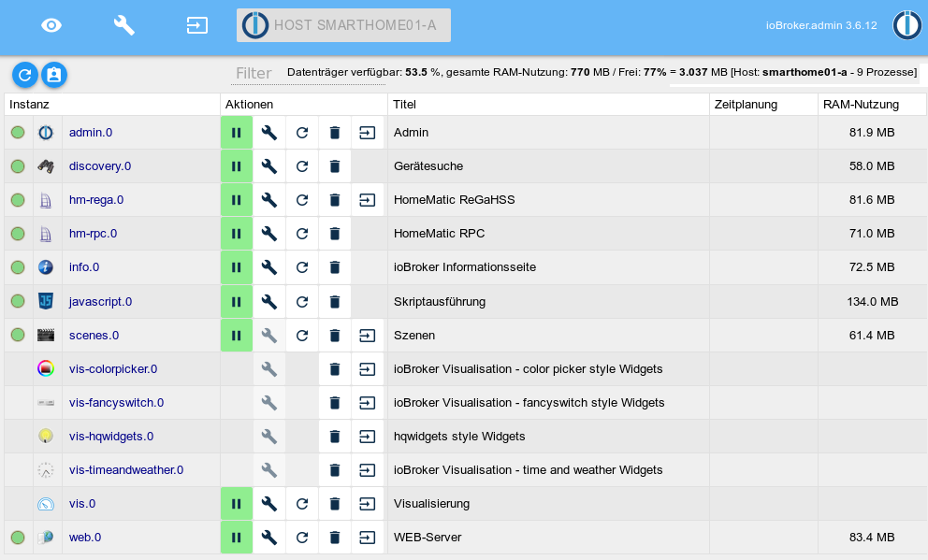
Task: Pause the scenes.0 instance
Action: tap(236, 336)
